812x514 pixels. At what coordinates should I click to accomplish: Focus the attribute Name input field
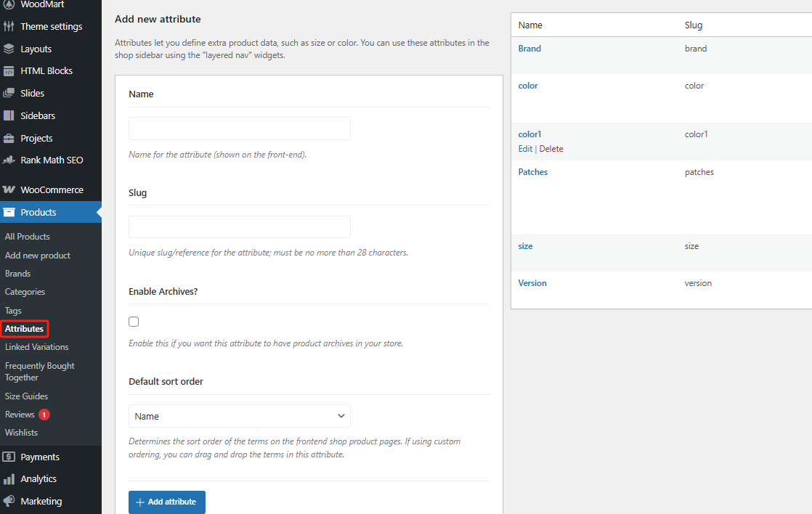pos(239,128)
